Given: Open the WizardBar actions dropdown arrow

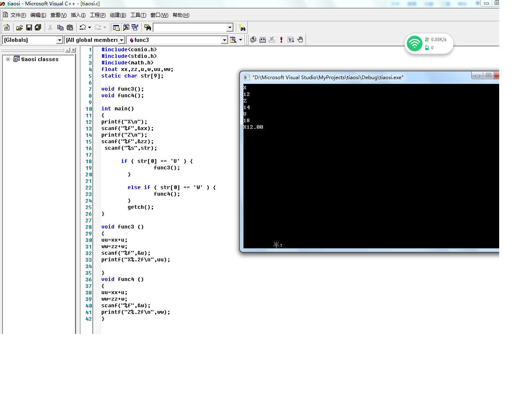Looking at the screenshot, I should (x=240, y=40).
